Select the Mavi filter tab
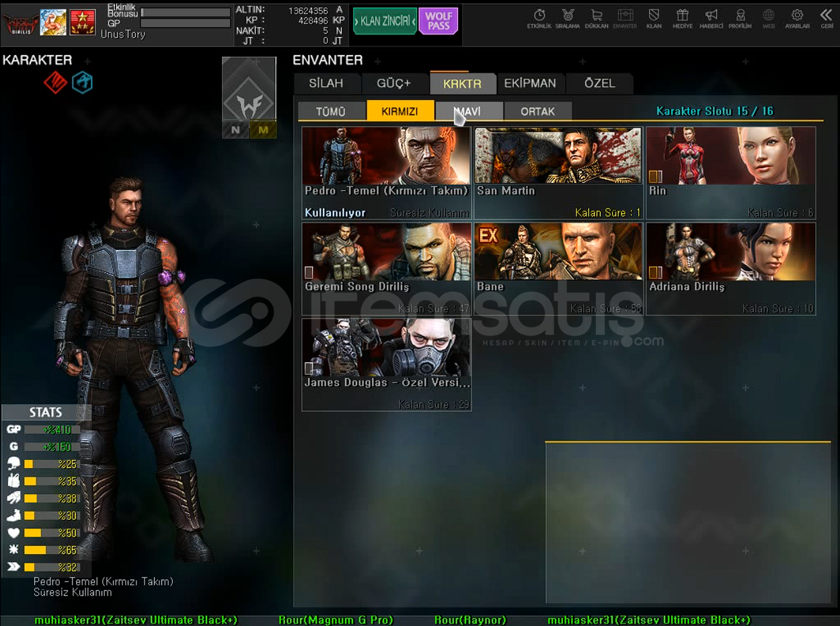This screenshot has height=626, width=840. 469,112
